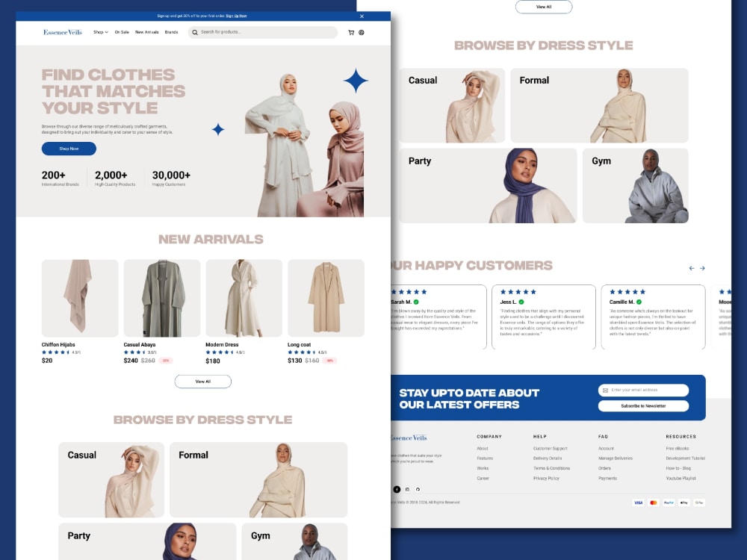
Task: Click the Free eBooks footer link
Action: [678, 449]
